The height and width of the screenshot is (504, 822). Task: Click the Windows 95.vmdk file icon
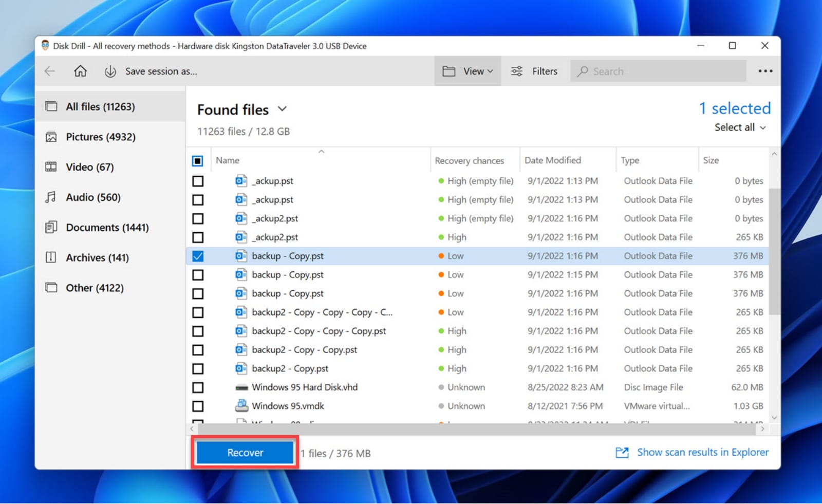click(x=241, y=406)
